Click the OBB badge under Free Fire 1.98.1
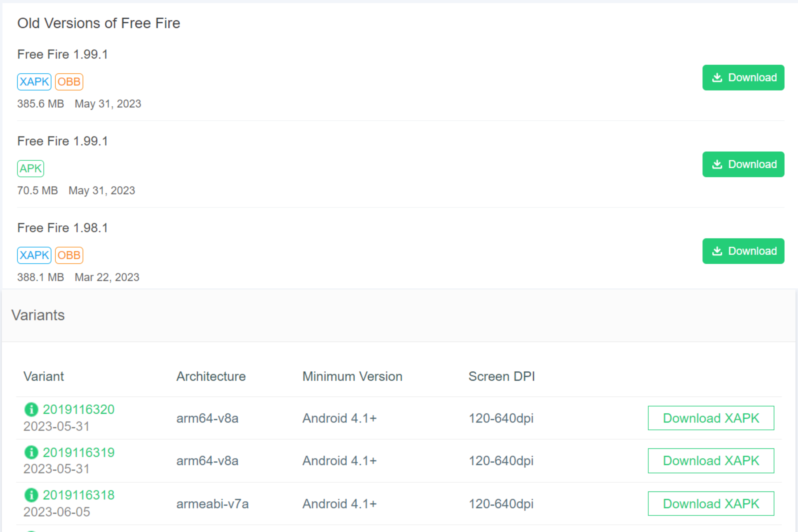The height and width of the screenshot is (532, 798). click(x=69, y=255)
